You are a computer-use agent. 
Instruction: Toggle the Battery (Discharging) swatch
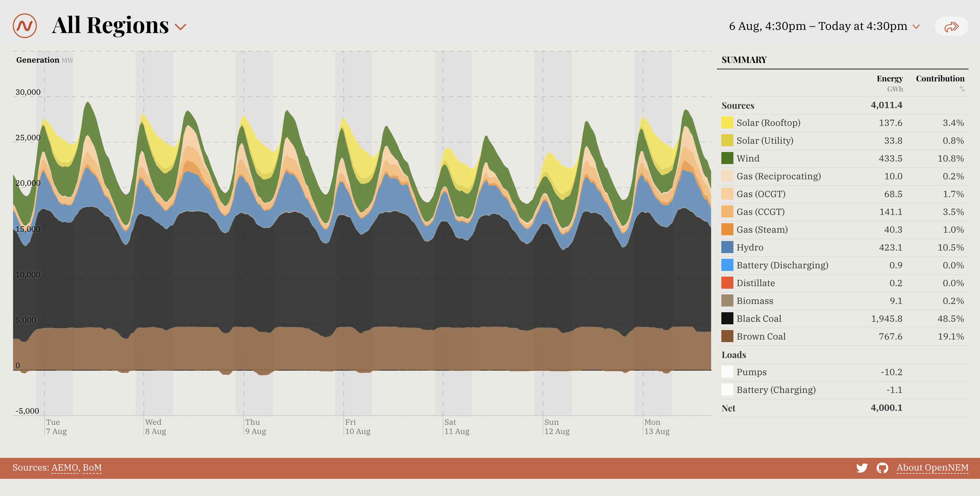(727, 265)
